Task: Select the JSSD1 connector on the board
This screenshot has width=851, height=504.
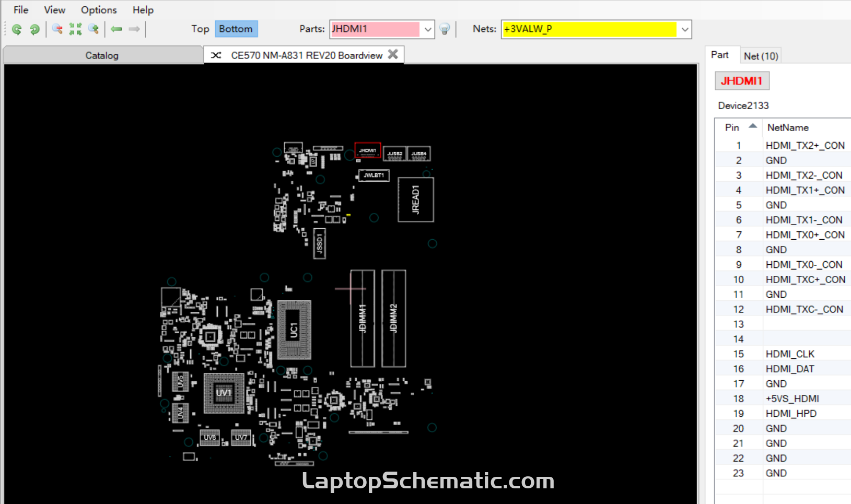Action: 320,243
